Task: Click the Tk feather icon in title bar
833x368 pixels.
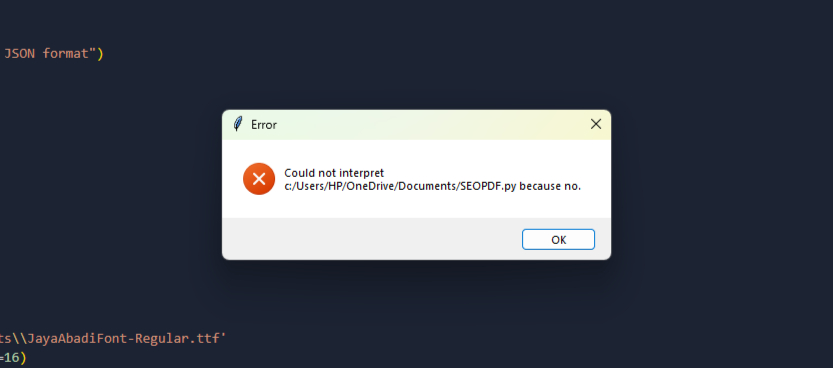Action: point(239,124)
